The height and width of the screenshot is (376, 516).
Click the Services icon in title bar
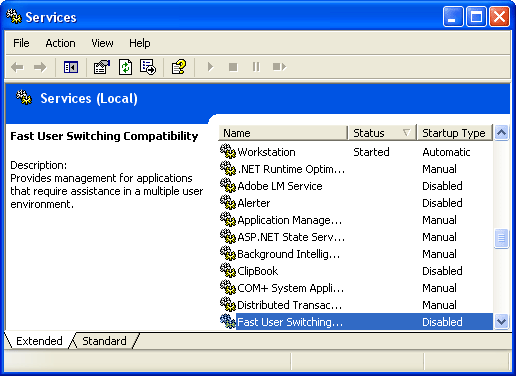coord(14,16)
